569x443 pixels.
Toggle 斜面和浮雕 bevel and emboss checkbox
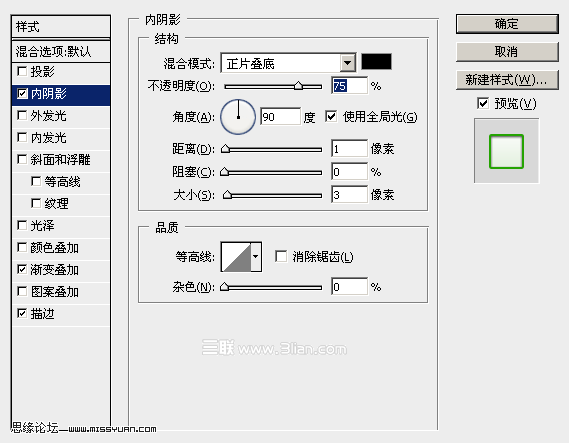(x=22, y=159)
